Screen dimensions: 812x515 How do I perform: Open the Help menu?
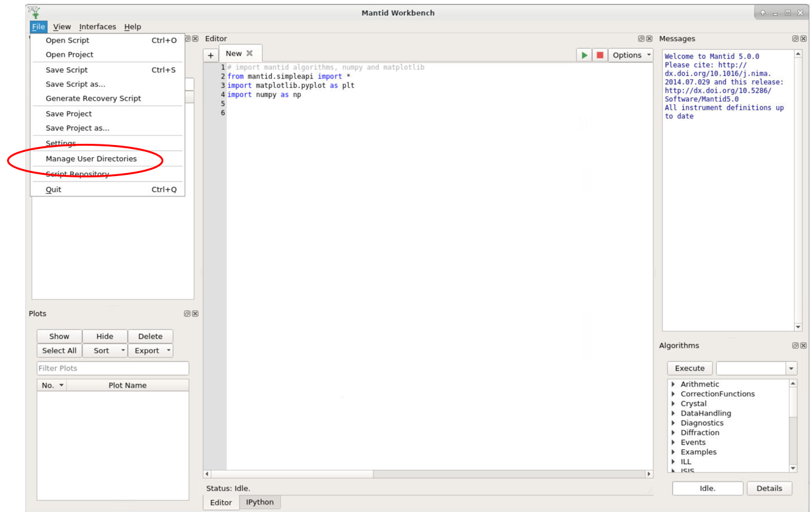[132, 27]
